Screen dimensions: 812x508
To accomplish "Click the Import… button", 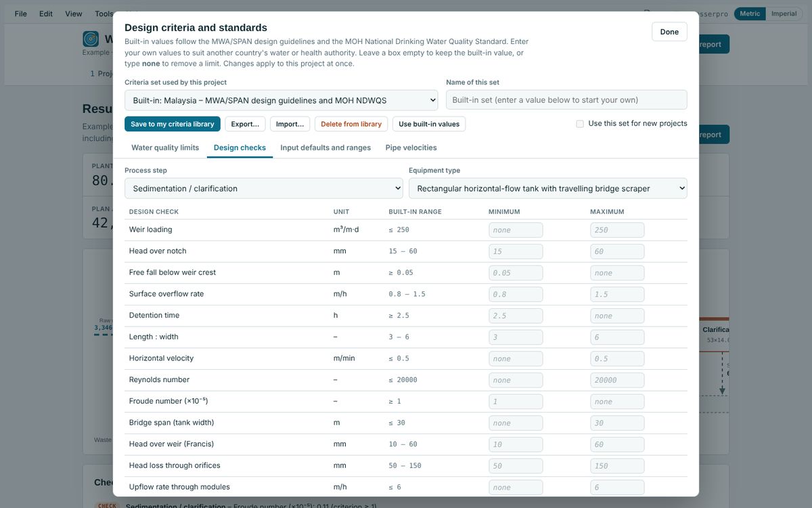I will [x=290, y=124].
